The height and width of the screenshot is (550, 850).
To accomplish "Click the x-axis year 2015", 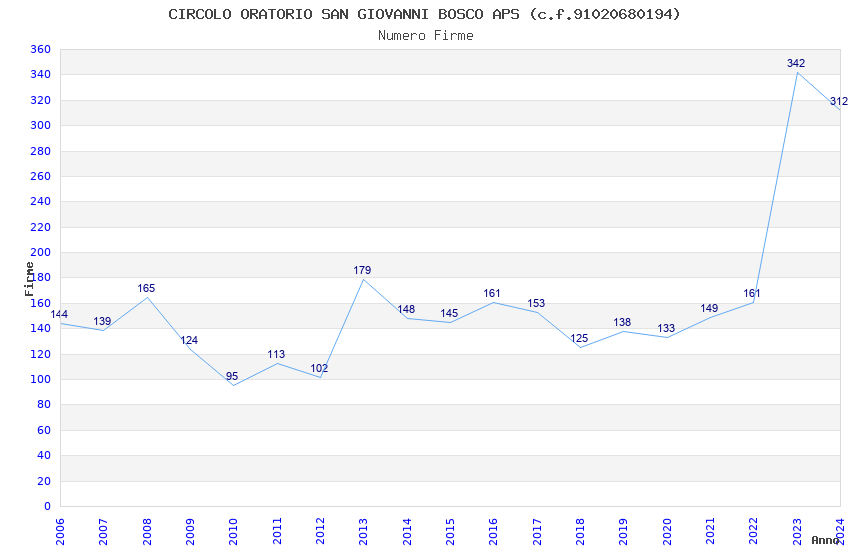I will tap(450, 532).
